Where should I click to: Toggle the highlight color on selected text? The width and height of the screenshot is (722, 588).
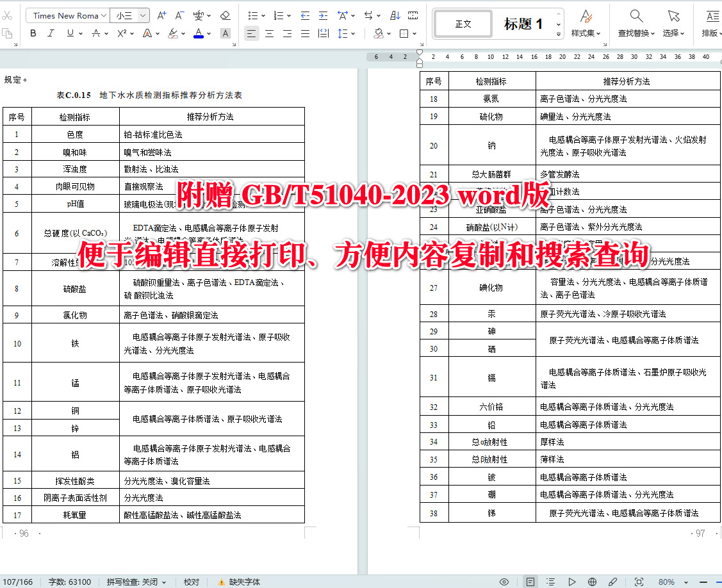[172, 33]
